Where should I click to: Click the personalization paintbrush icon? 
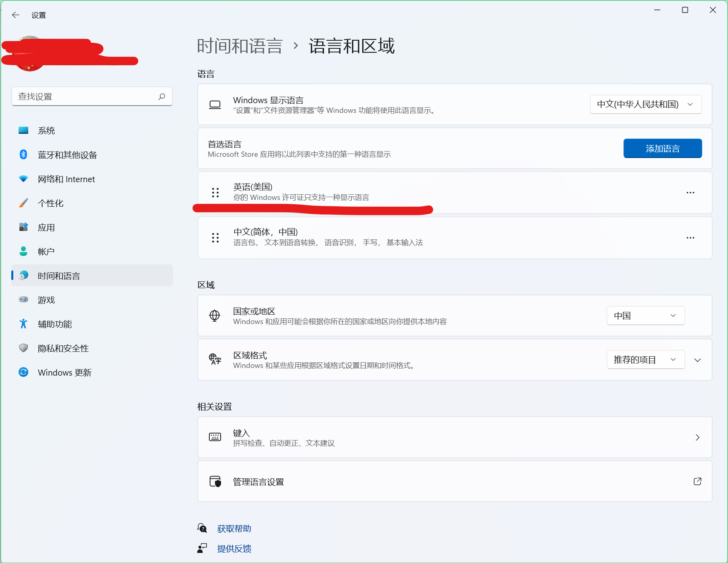(x=23, y=203)
